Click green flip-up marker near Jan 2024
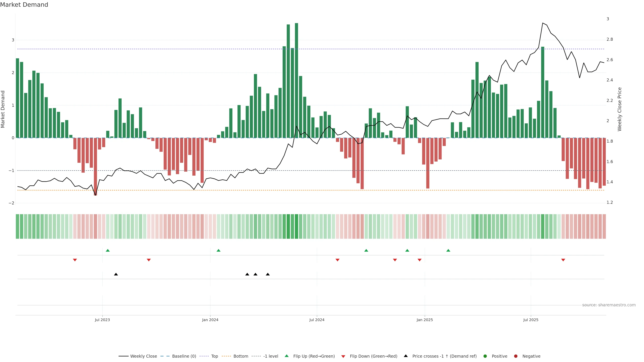644x362 pixels. 219,251
